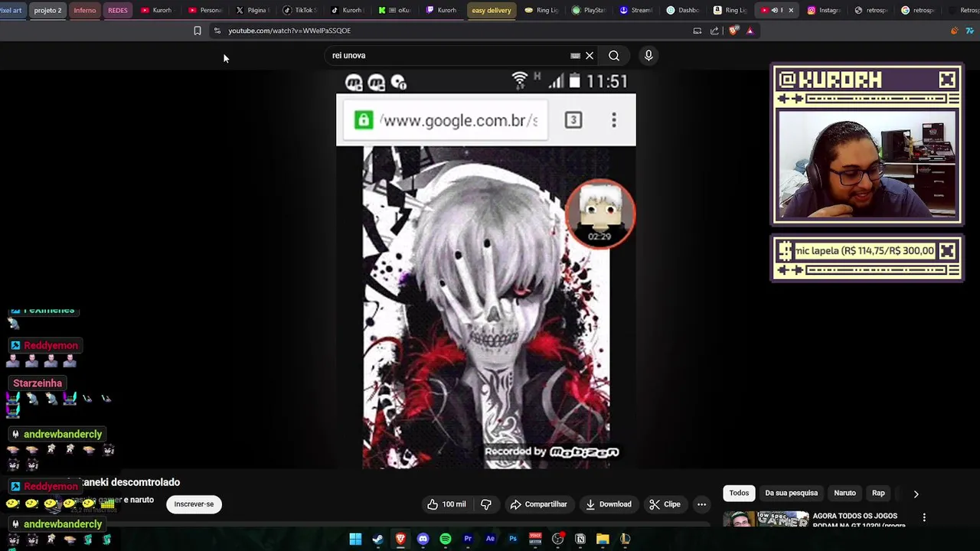Click the 'AGORA TODOS OS JOGOS' video title

860,520
